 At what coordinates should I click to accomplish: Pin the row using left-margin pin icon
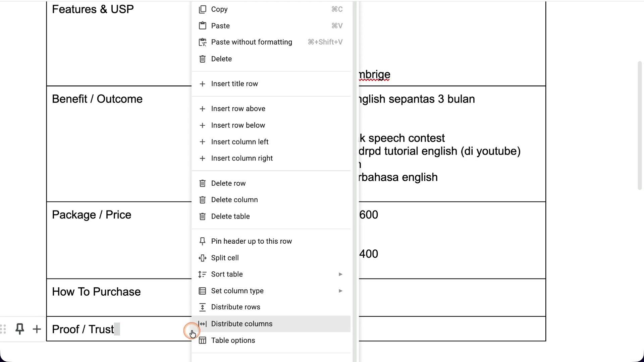click(20, 329)
